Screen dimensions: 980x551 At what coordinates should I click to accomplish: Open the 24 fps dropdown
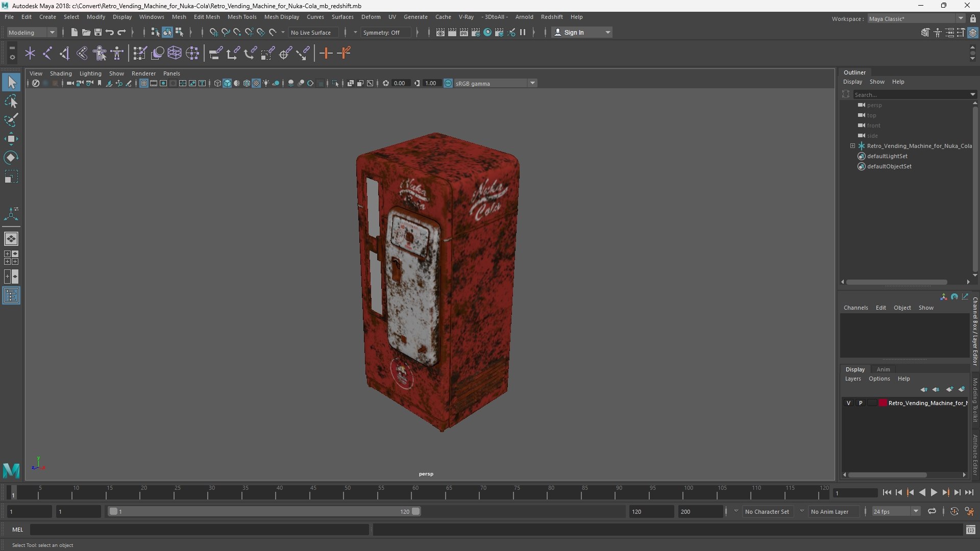point(895,511)
